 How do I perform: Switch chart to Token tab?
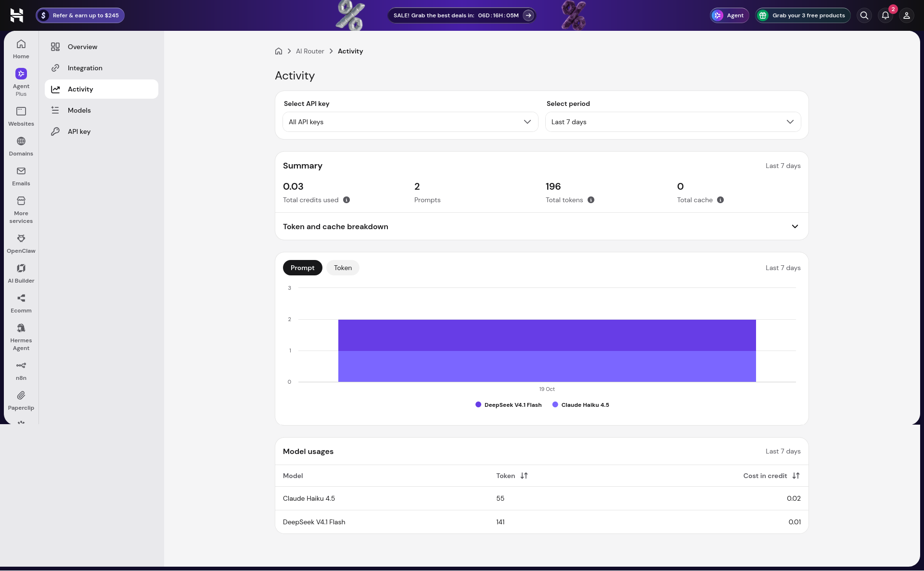point(343,268)
